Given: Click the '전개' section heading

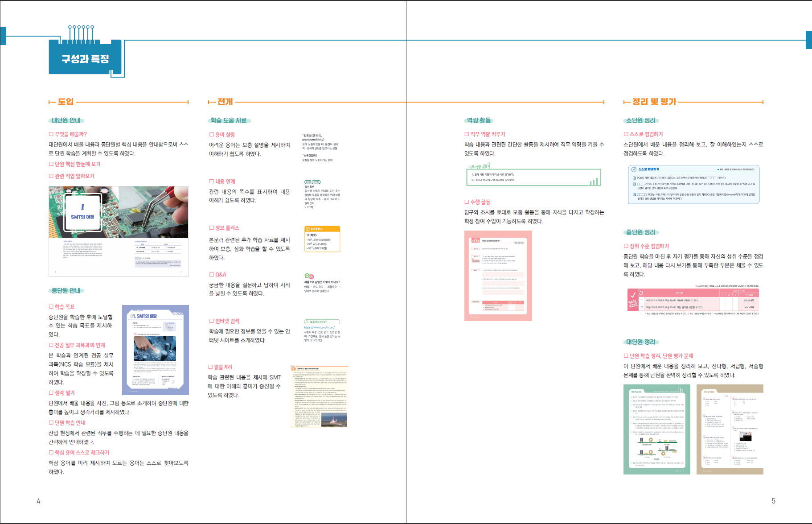Looking at the screenshot, I should point(225,102).
